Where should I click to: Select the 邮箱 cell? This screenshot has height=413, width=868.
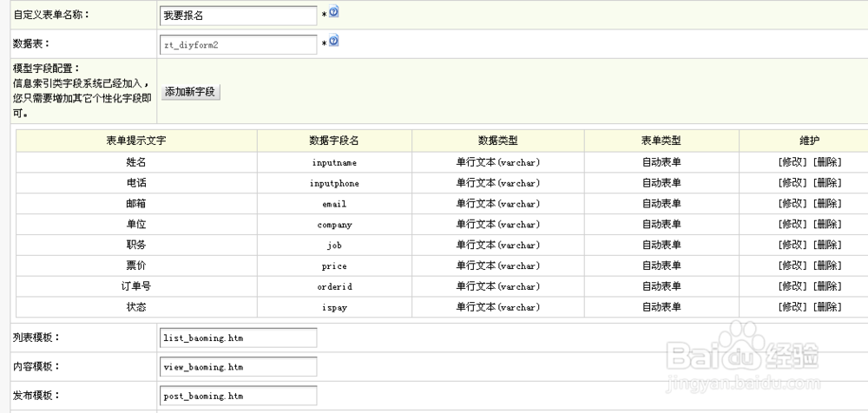pos(136,204)
